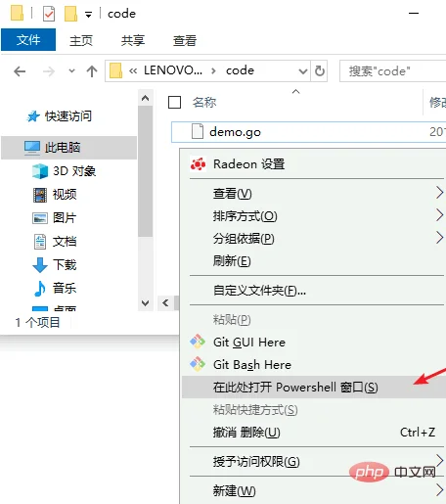Go up one folder with the up arrow
The height and width of the screenshot is (504, 446).
pos(92,71)
